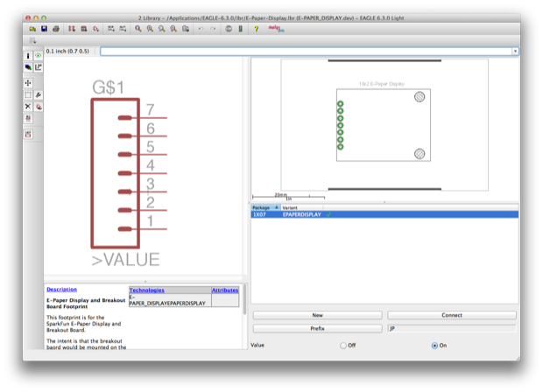Open the DesignLink icon

tap(276, 29)
